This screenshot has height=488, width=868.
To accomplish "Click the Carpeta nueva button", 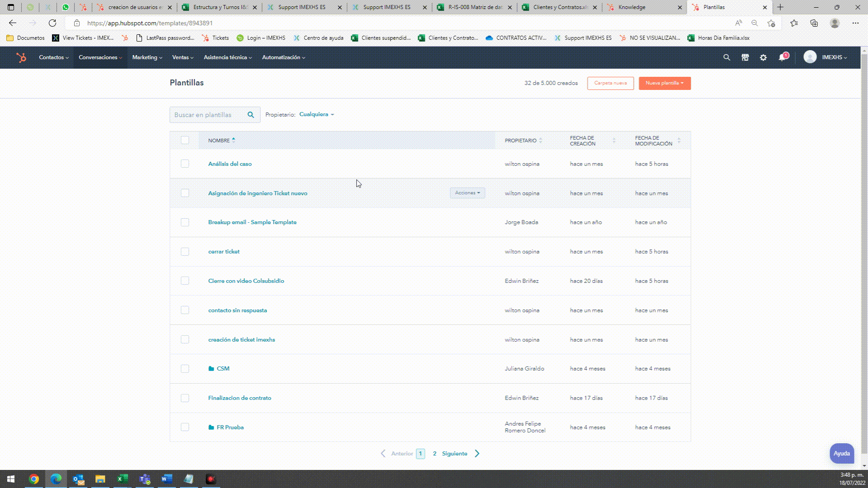I will click(610, 83).
